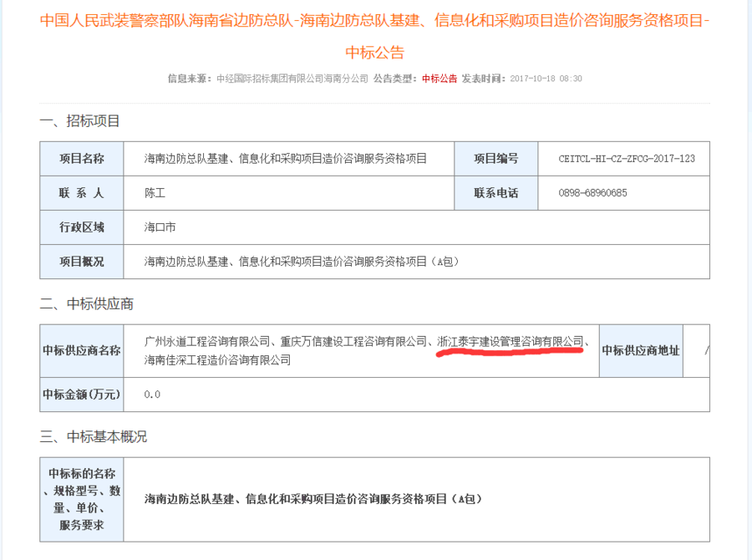
Task: Click the 信息来源 label
Action: (x=190, y=79)
